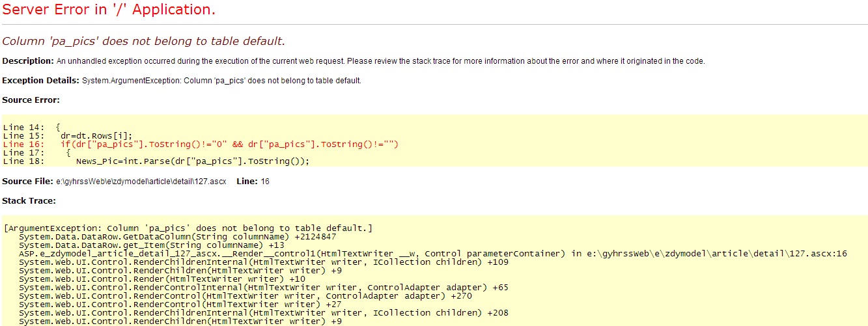Click the 'Description:' label
Image resolution: width=868 pixels, height=326 pixels.
pyautogui.click(x=28, y=61)
